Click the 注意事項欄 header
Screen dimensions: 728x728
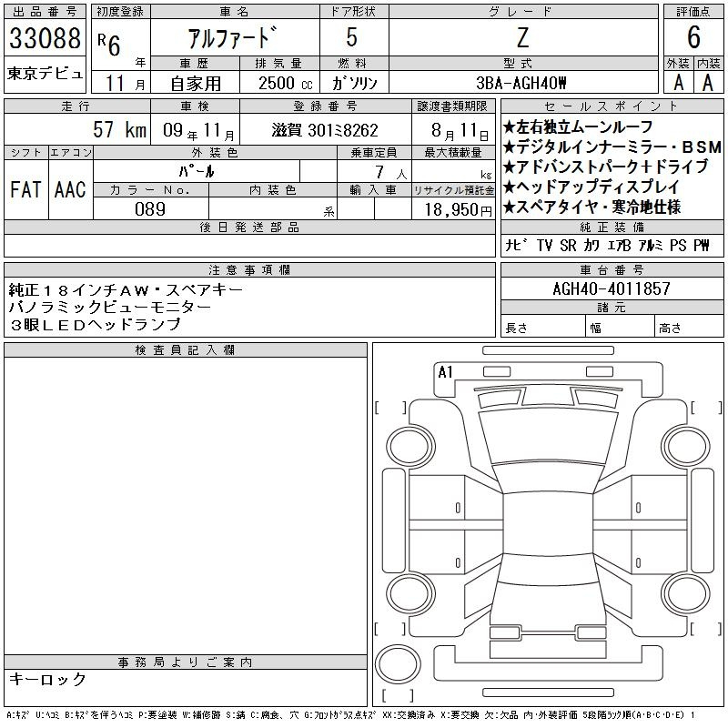(x=249, y=270)
